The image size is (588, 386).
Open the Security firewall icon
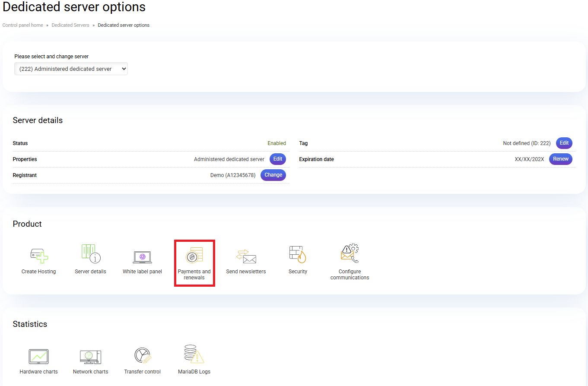click(298, 254)
